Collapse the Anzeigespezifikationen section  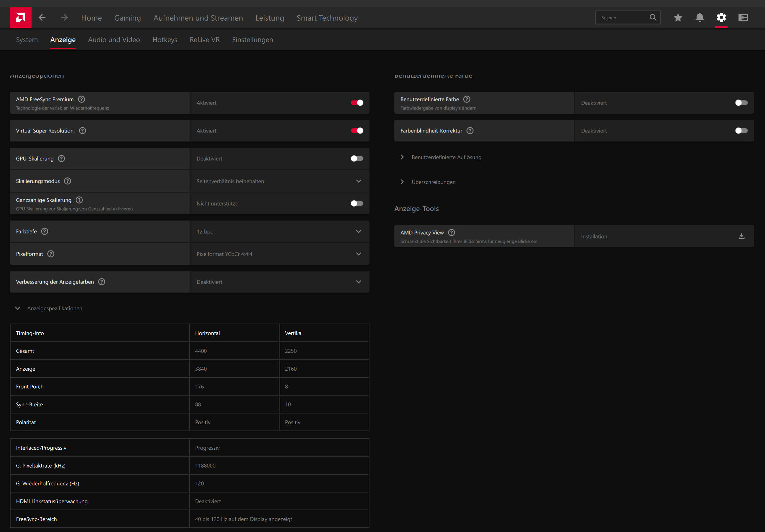click(x=18, y=308)
